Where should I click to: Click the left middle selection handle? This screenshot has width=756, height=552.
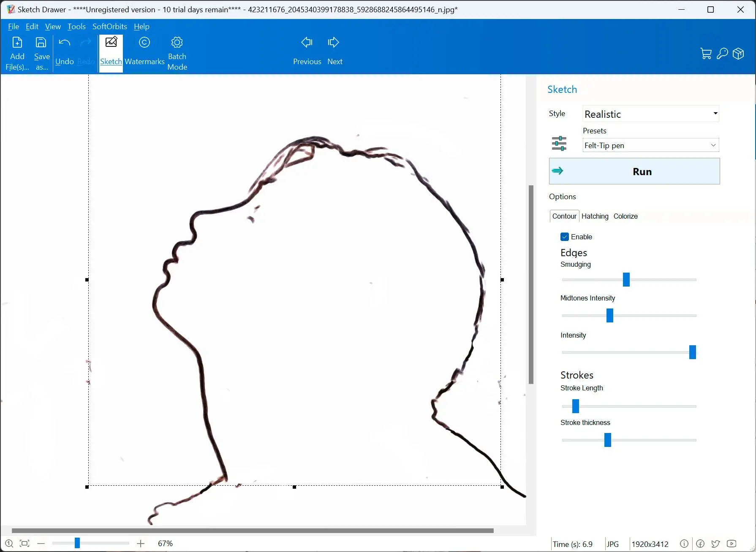tap(87, 280)
